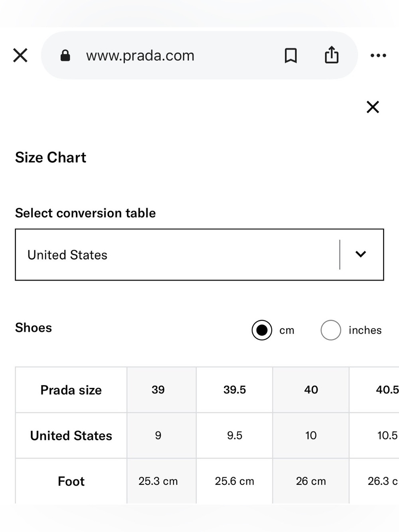Close the in-app browser with the X icon
The image size is (399, 532).
[x=20, y=55]
